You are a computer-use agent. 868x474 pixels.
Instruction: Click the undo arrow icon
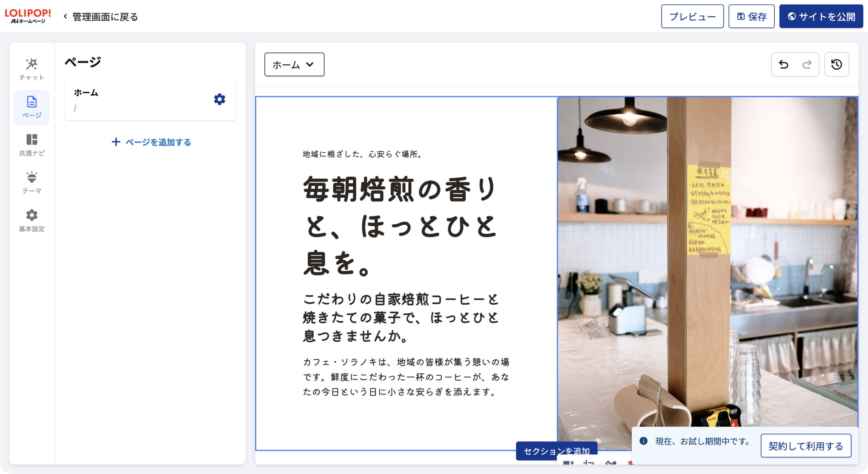coord(783,64)
